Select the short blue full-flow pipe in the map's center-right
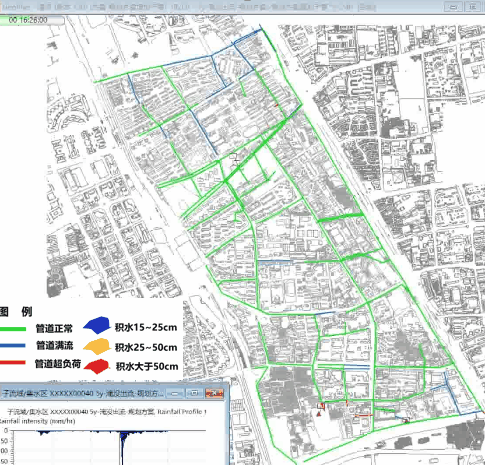 pyautogui.click(x=275, y=261)
